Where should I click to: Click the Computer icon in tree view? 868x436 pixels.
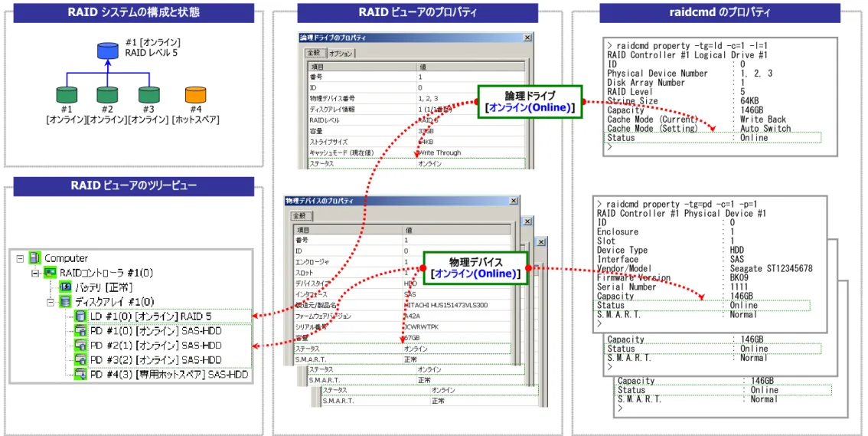pos(35,257)
